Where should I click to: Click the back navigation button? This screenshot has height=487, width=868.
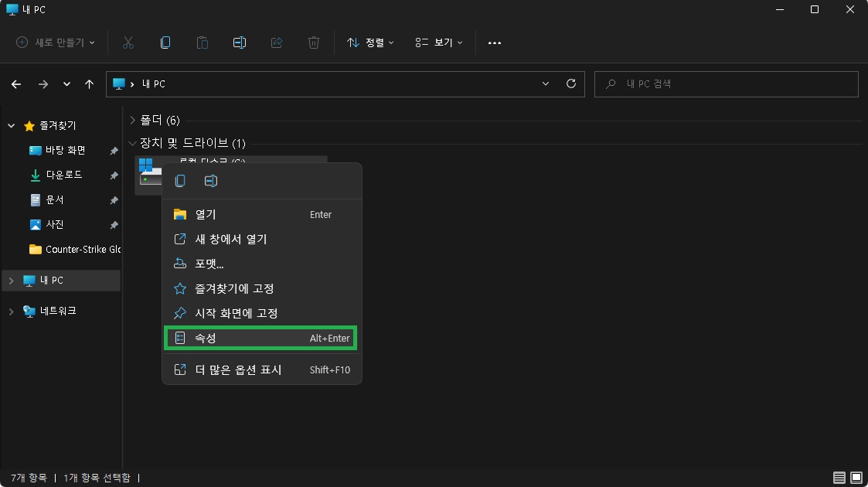tap(15, 83)
